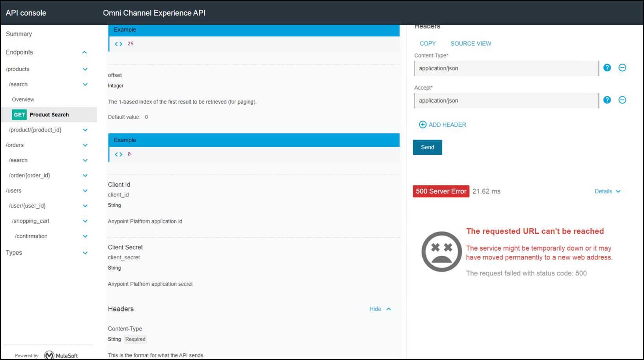Expand the /order/{order_id} chevron
Viewport: 644px width, 360px height.
tap(85, 176)
